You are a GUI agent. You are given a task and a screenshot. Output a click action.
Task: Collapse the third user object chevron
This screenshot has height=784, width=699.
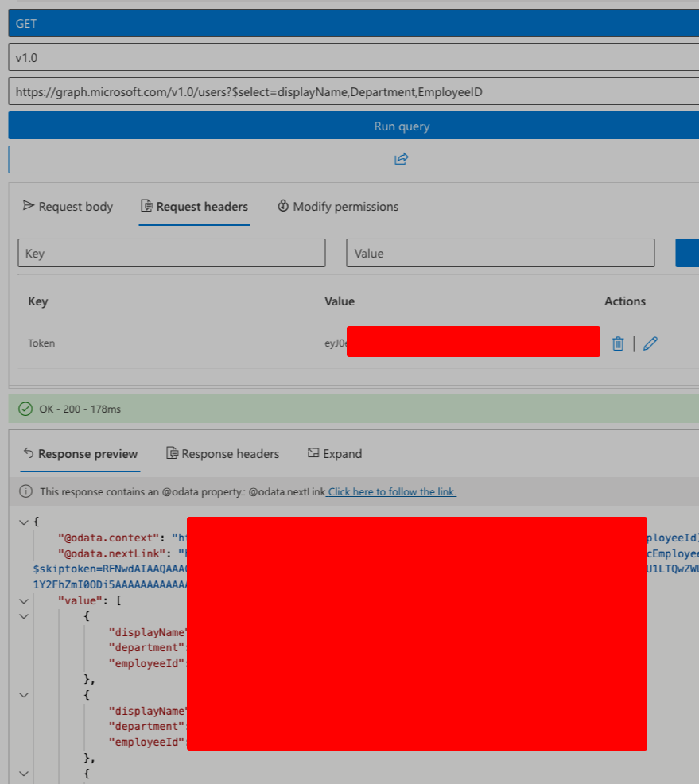[24, 774]
